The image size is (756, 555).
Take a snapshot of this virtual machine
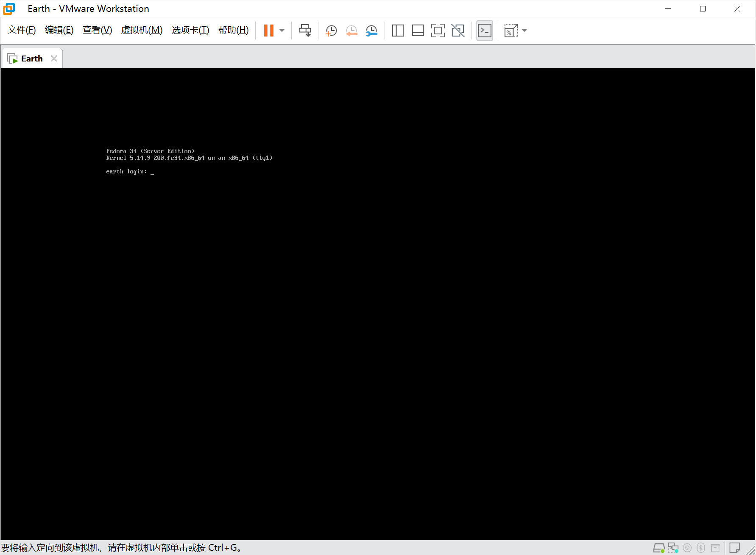(331, 30)
